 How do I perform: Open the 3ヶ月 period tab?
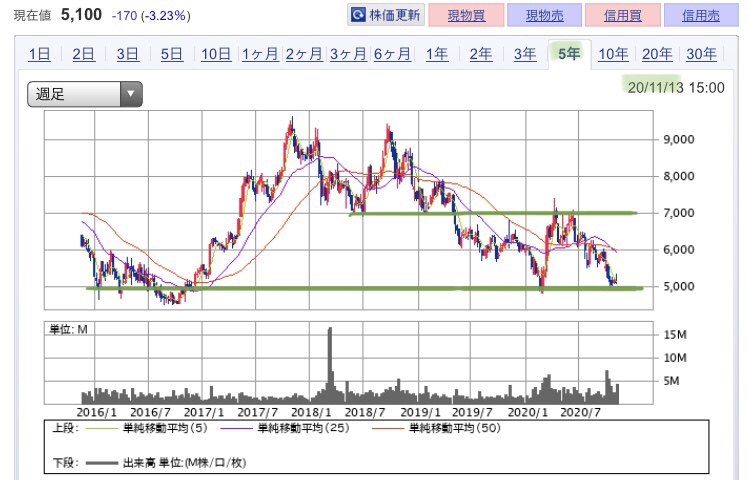coord(347,55)
